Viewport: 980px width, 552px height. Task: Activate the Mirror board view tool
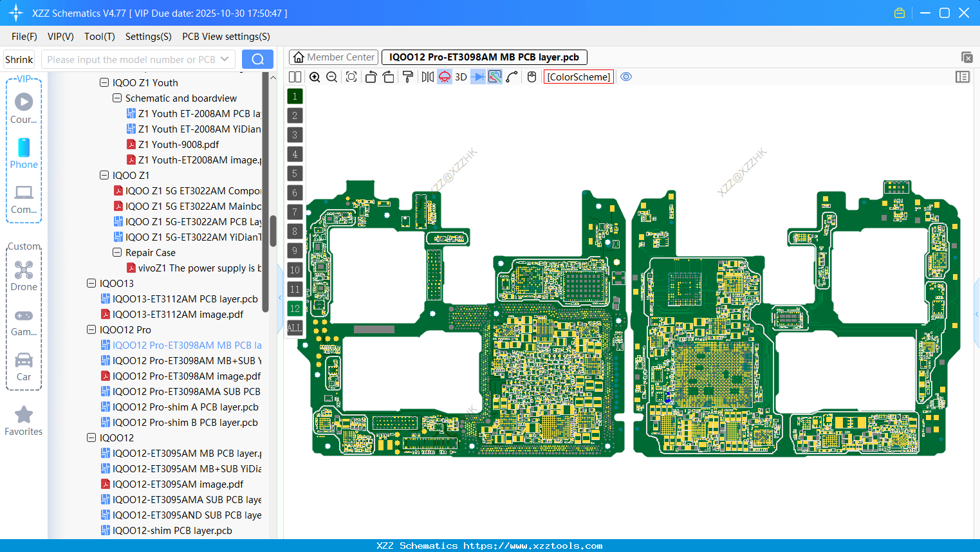tap(427, 77)
